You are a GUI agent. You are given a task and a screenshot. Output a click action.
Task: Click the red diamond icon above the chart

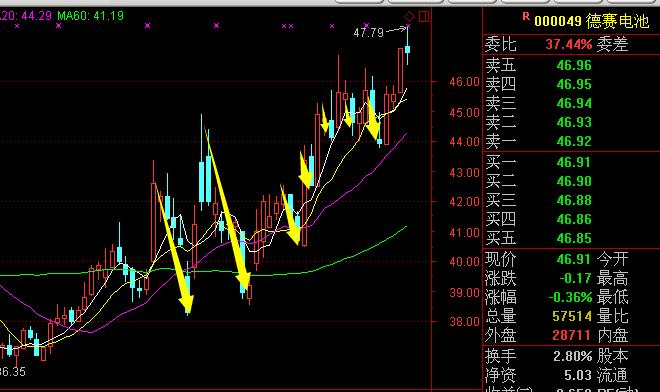[409, 17]
